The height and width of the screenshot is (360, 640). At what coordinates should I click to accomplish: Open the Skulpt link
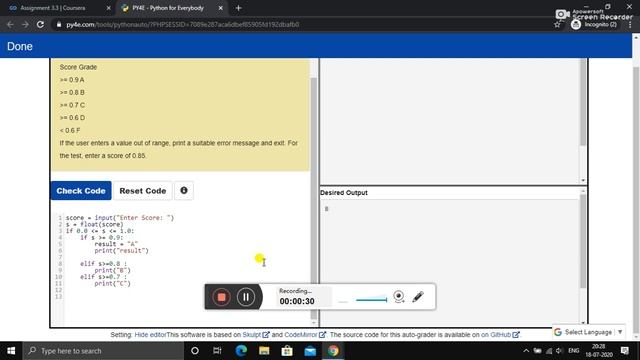(x=256, y=335)
